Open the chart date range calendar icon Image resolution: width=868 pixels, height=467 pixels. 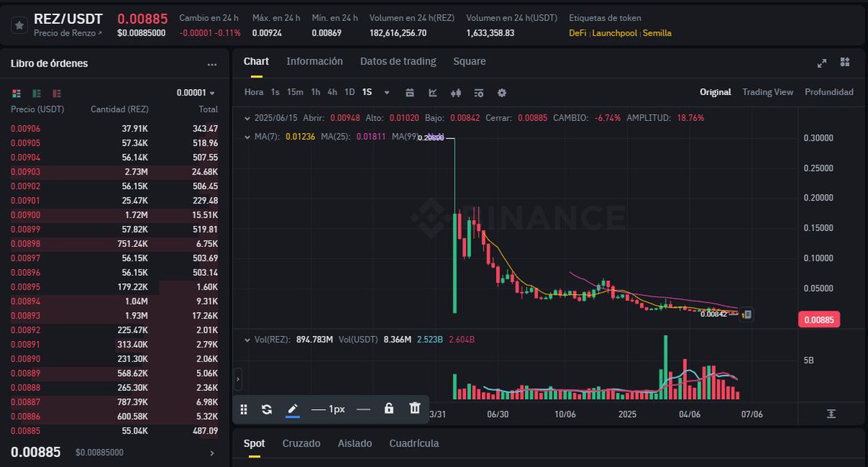(410, 93)
